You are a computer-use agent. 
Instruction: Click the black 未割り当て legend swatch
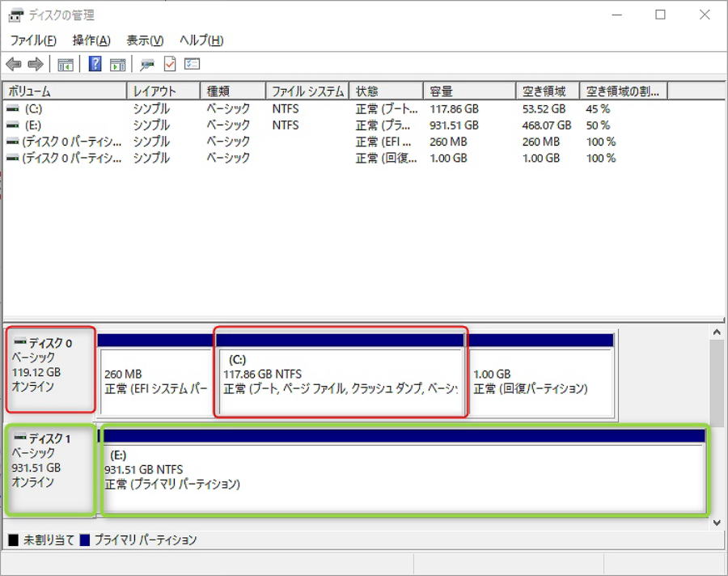(14, 540)
